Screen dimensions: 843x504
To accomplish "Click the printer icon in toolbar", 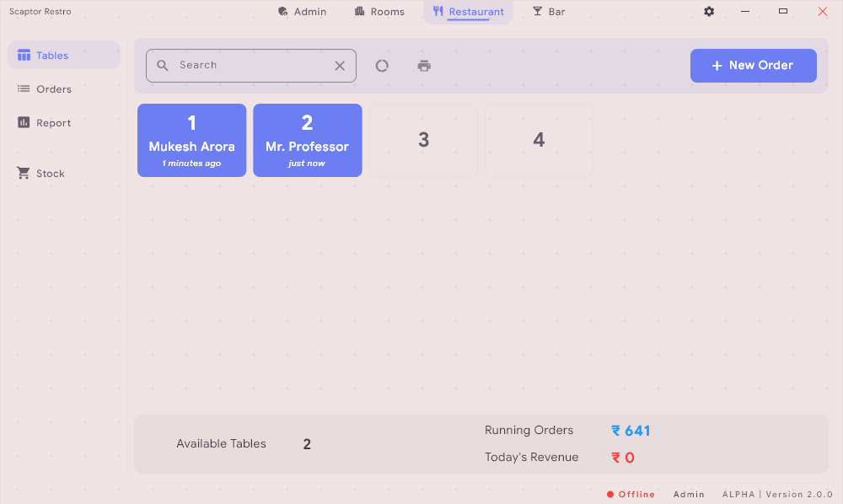I will (x=424, y=66).
